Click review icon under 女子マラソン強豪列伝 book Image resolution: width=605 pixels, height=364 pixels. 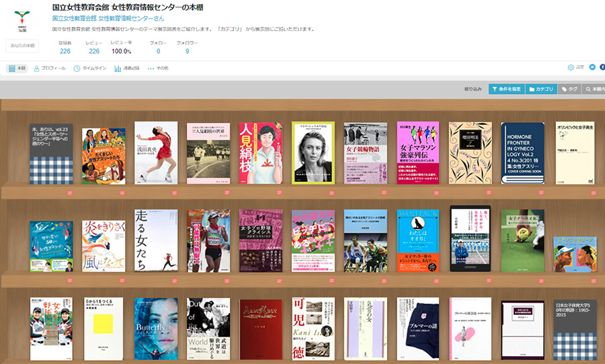(x=436, y=193)
